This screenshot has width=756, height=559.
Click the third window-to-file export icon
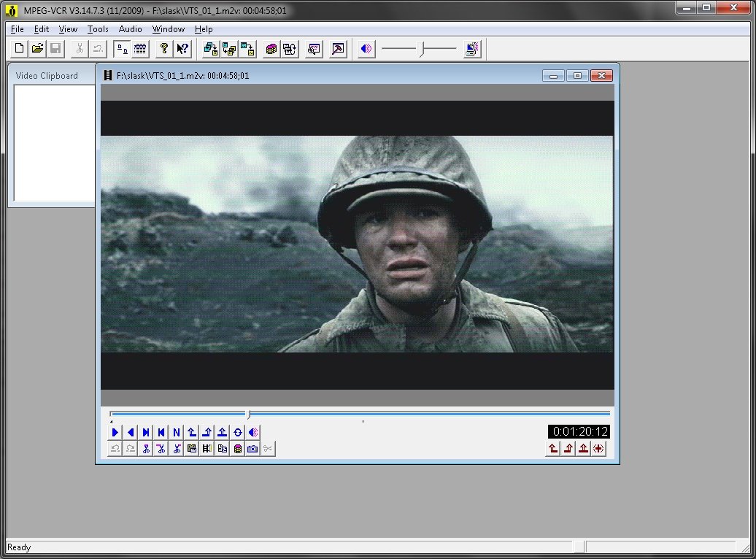tap(248, 49)
